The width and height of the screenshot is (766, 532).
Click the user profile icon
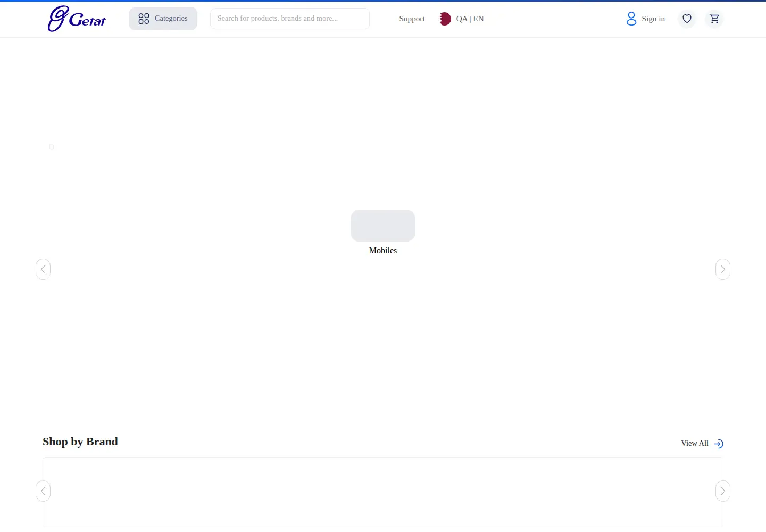pyautogui.click(x=631, y=19)
